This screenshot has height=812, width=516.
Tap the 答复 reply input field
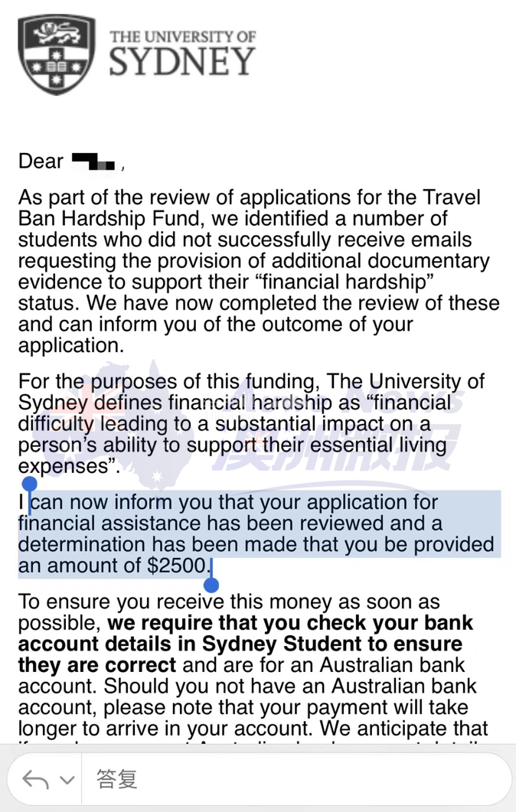tap(291, 780)
